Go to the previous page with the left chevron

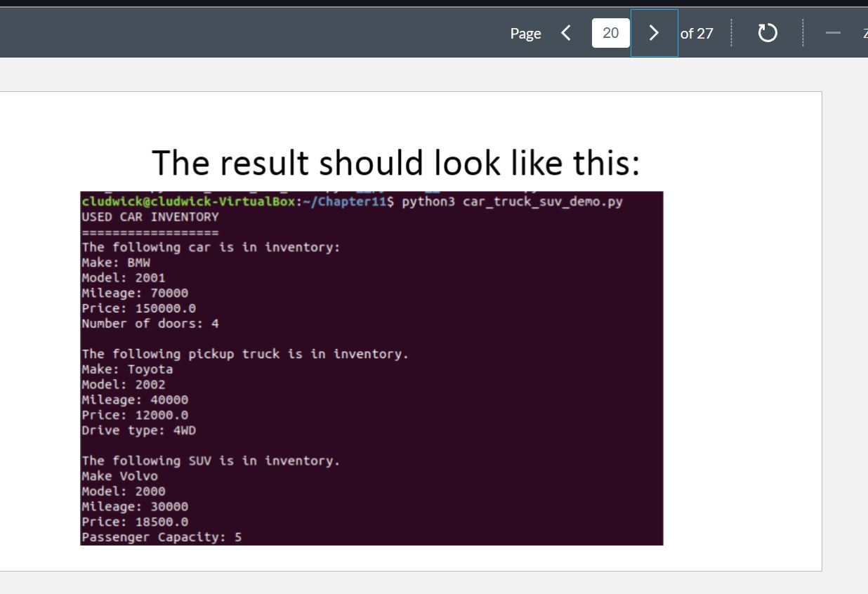click(566, 32)
